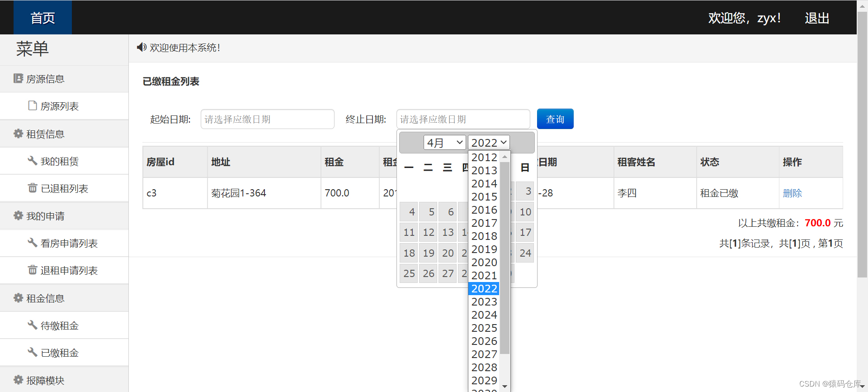This screenshot has width=868, height=392.
Task: Pick day 17 in calendar
Action: click(525, 232)
